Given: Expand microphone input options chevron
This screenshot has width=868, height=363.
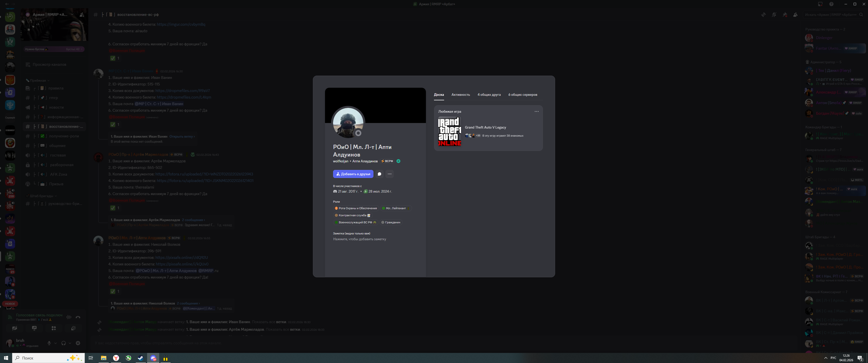Looking at the screenshot, I should pos(56,343).
